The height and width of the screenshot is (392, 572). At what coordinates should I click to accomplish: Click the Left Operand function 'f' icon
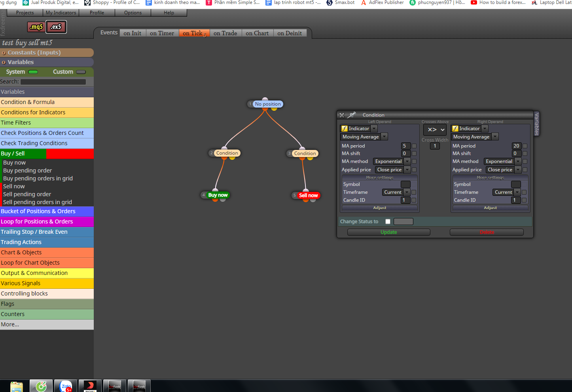click(345, 129)
